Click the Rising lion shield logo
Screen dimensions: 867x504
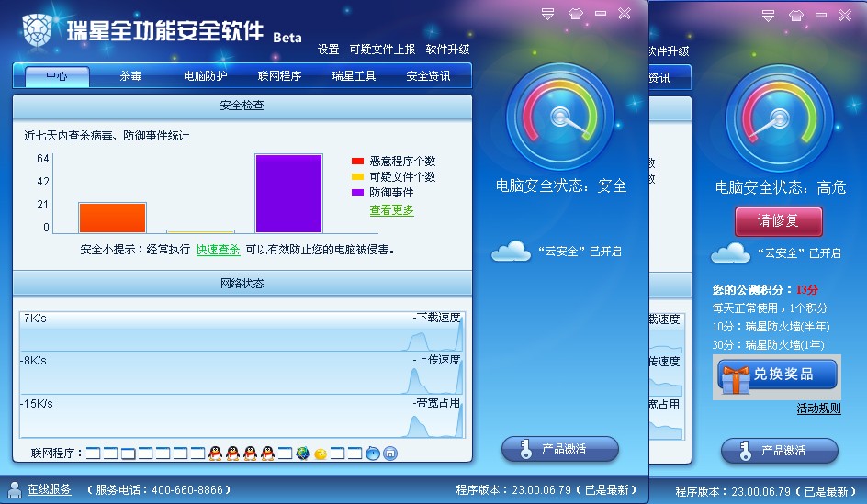(37, 30)
